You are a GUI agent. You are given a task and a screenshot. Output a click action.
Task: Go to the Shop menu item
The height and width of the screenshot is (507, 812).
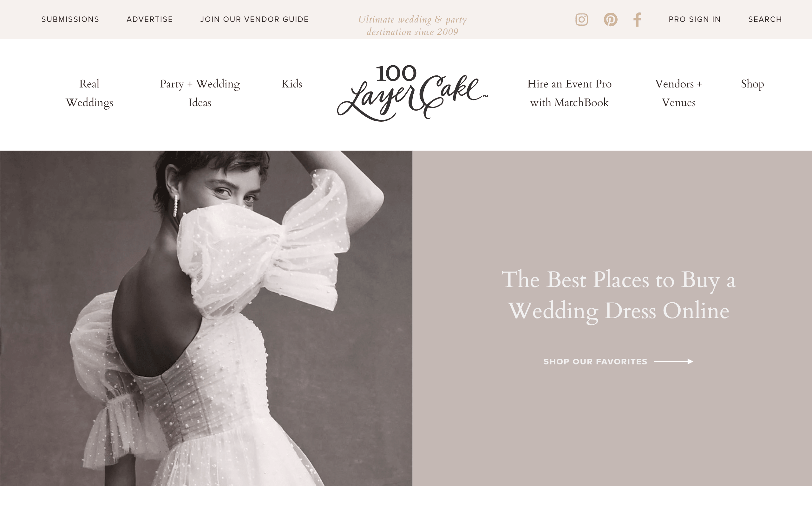pyautogui.click(x=752, y=84)
